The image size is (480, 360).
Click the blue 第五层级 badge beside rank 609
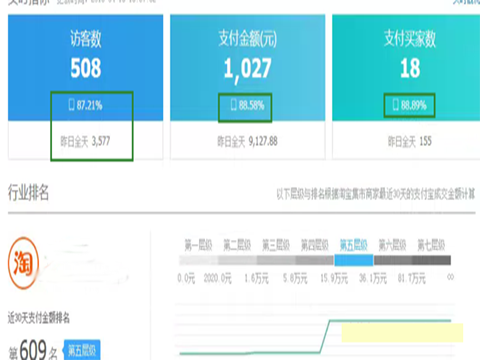click(x=82, y=350)
